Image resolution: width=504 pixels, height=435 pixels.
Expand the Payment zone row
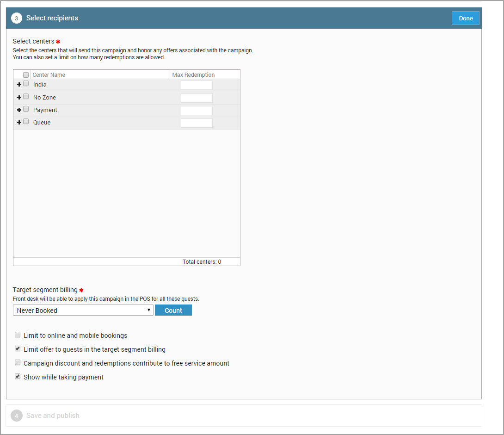[19, 110]
